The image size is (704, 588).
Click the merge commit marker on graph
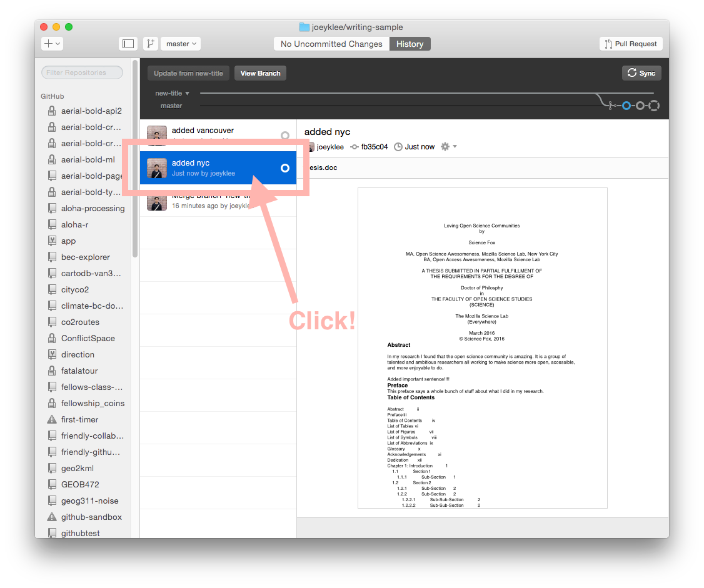pyautogui.click(x=610, y=106)
